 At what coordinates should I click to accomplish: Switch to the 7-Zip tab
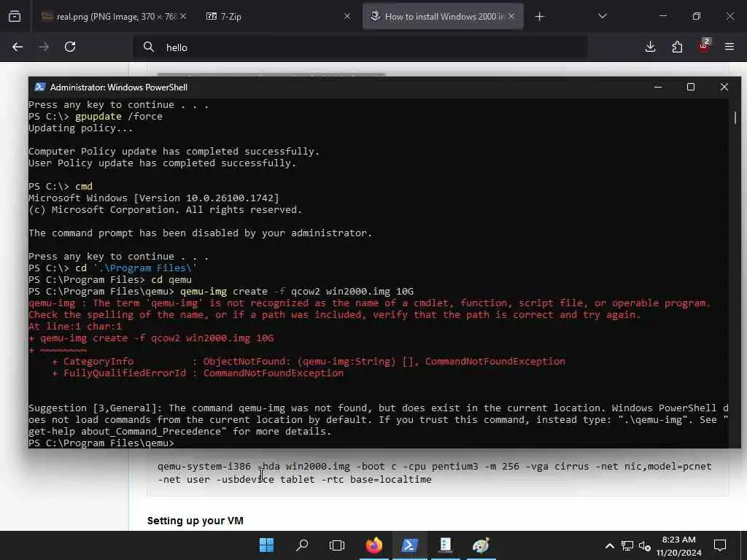pos(278,17)
